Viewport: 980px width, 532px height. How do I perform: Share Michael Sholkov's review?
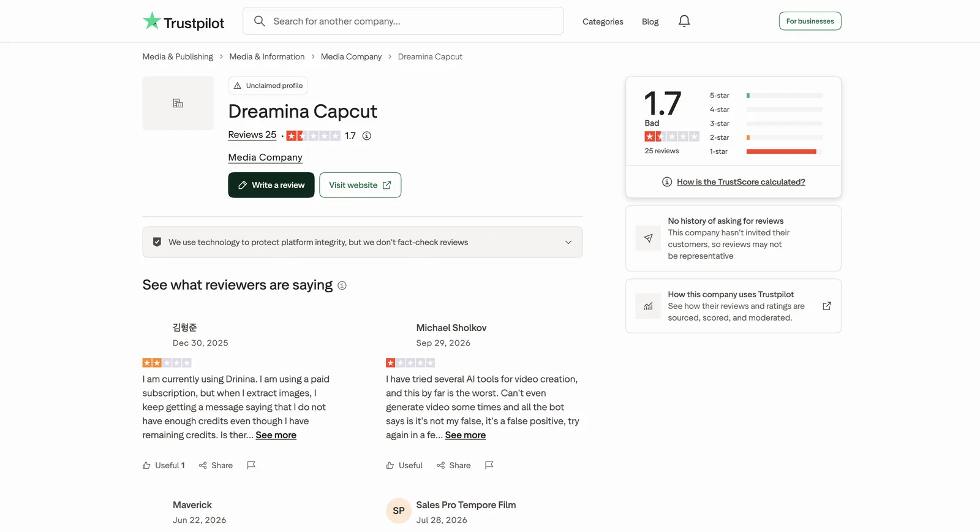pos(454,466)
